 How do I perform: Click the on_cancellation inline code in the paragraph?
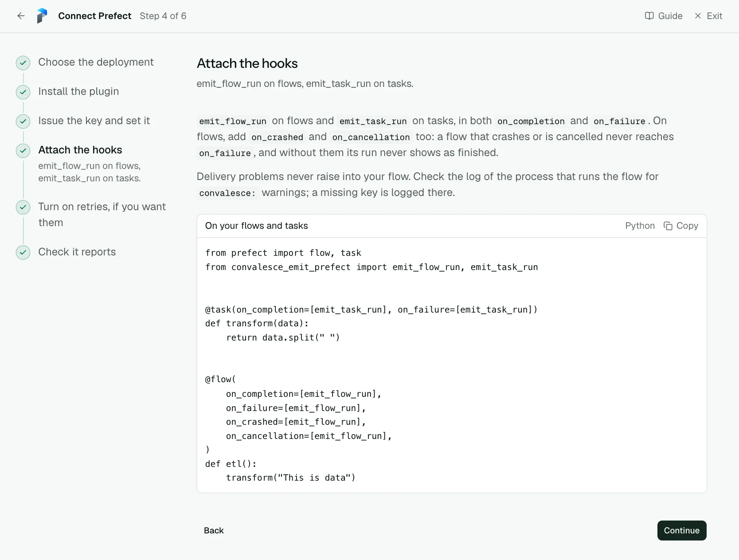[371, 137]
